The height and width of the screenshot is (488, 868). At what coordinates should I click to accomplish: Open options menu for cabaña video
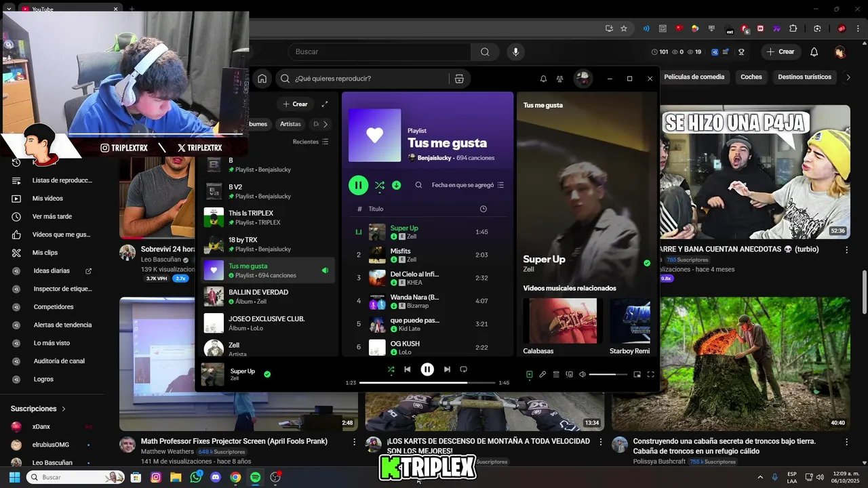pos(846,441)
